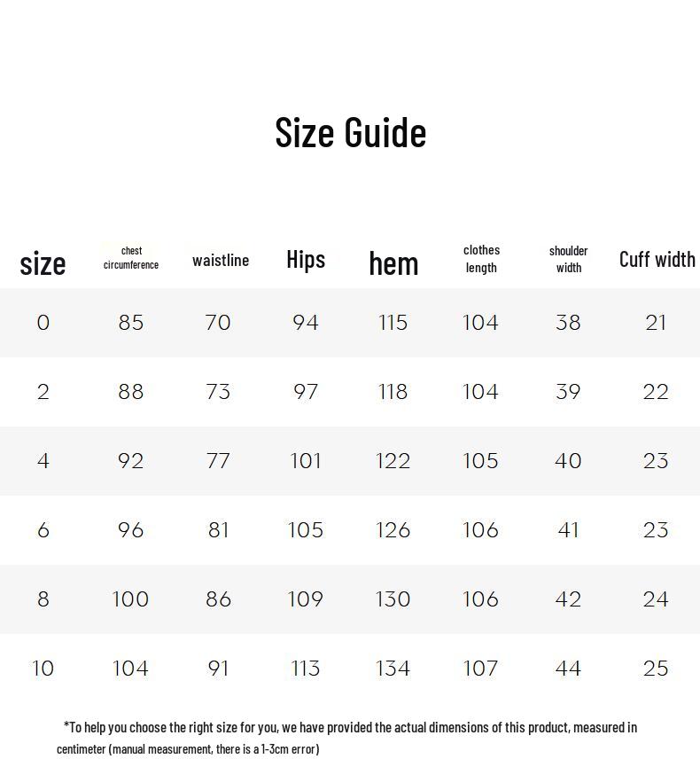Select the size column header
This screenshot has height=759, width=700.
click(43, 263)
